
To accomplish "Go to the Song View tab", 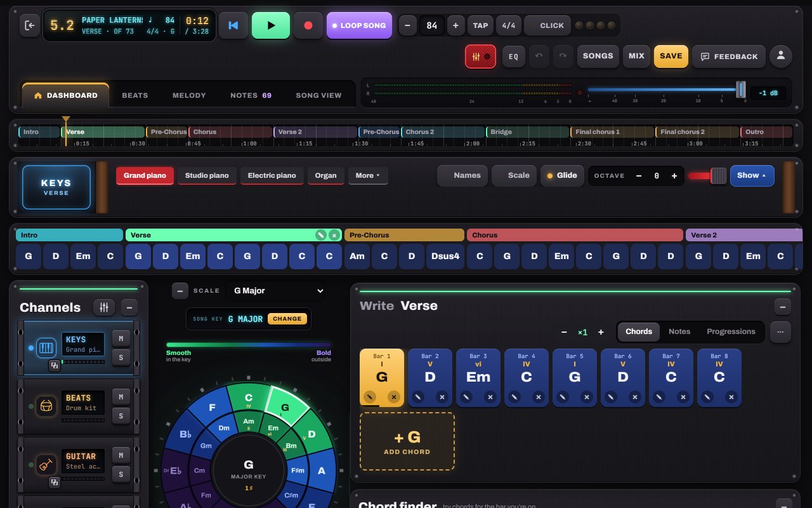I will click(x=318, y=95).
